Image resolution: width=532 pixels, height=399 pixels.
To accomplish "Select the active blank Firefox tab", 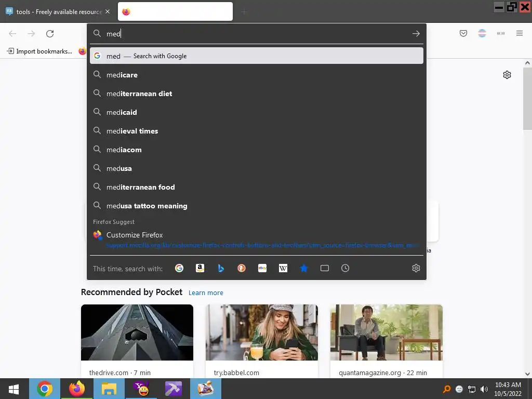I will tap(175, 12).
